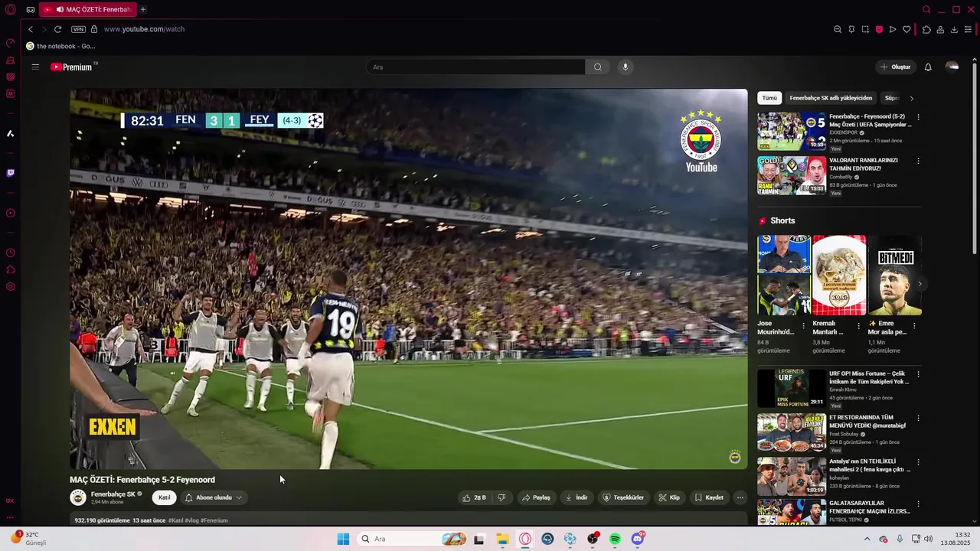Add page to bookmarks with heart icon

[906, 29]
